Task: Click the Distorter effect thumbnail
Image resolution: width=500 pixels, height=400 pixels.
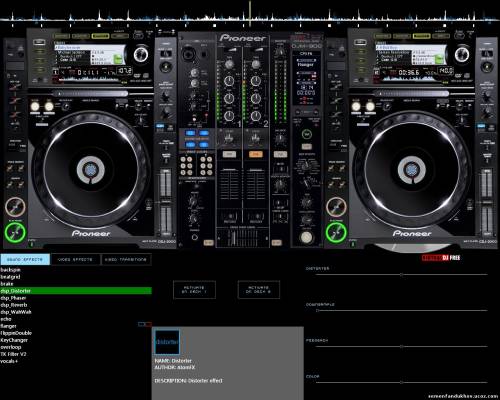Action: click(x=167, y=342)
